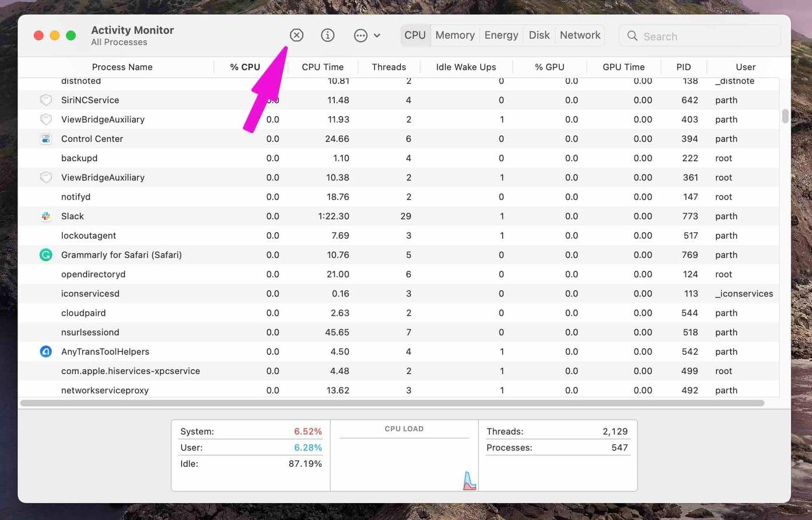Select ViewBridgeAuxiliary icon with PID 361

[x=45, y=177]
